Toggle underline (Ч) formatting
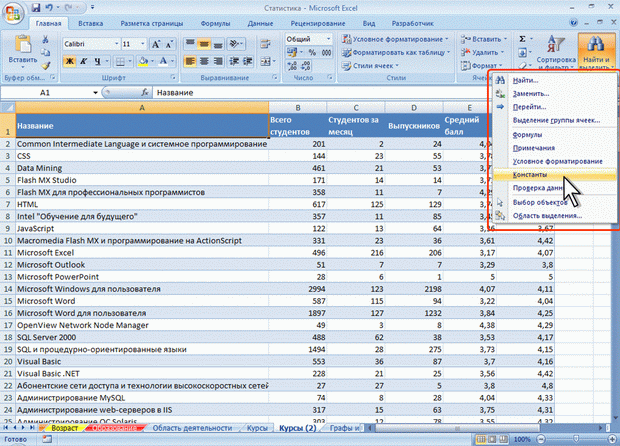Image resolution: width=620 pixels, height=446 pixels. (x=97, y=61)
